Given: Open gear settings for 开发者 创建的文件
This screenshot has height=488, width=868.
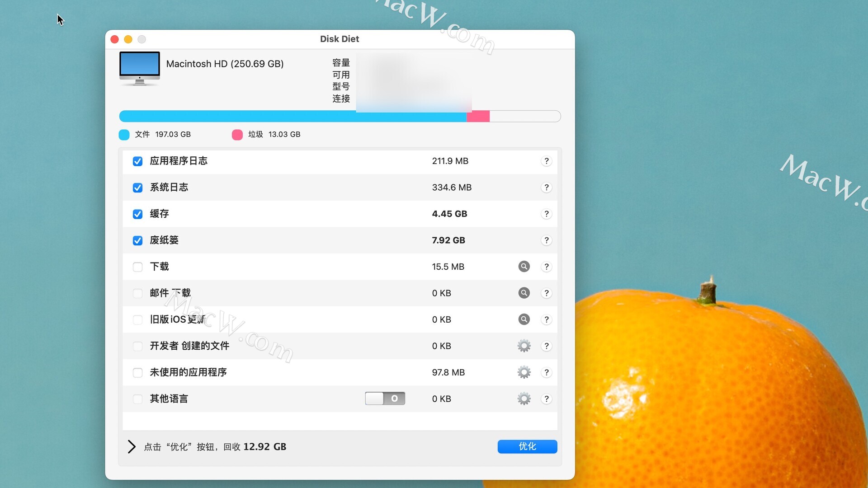Looking at the screenshot, I should [524, 346].
